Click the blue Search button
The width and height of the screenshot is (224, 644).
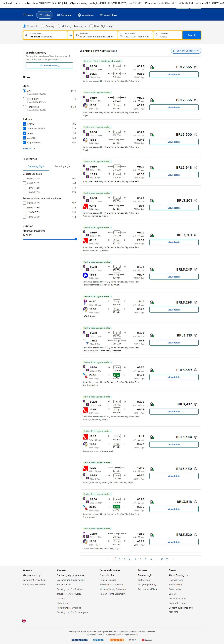pos(191,35)
